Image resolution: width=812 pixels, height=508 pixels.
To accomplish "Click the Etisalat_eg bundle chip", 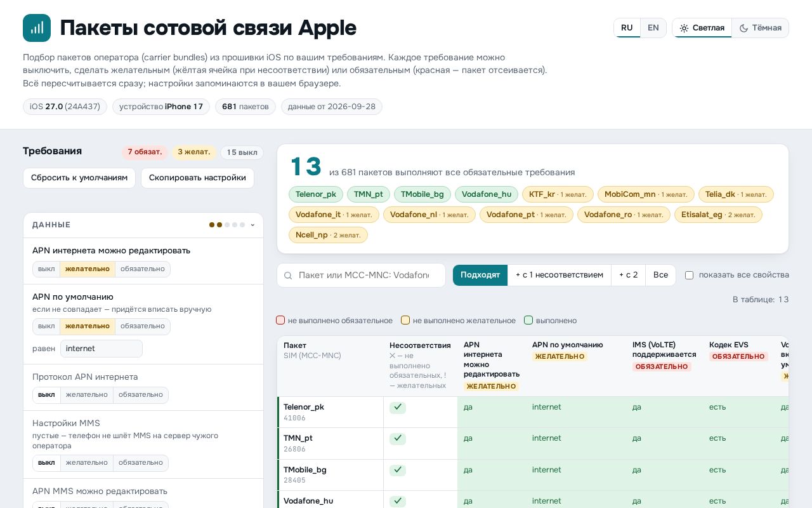I will [718, 215].
